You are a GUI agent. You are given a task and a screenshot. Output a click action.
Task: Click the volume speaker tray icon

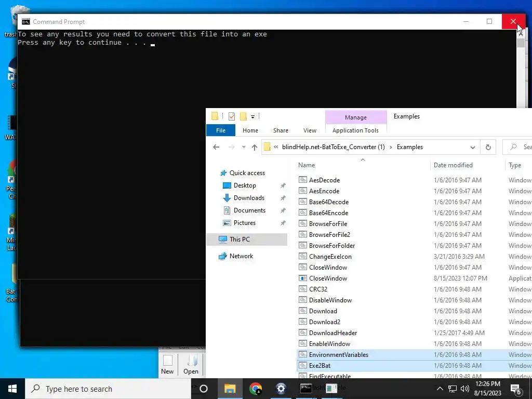(465, 389)
